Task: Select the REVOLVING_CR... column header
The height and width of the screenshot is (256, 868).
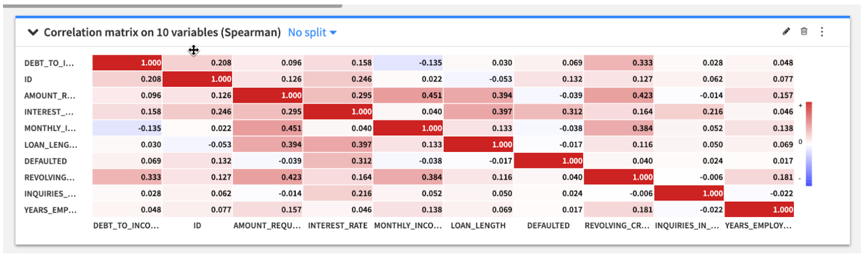Action: (x=617, y=226)
